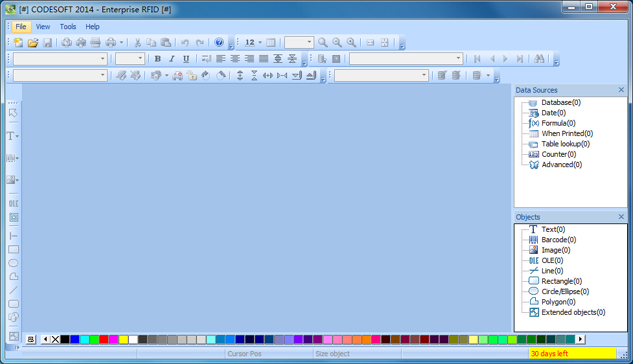Select the Barcode tool in sidebar

(11, 158)
